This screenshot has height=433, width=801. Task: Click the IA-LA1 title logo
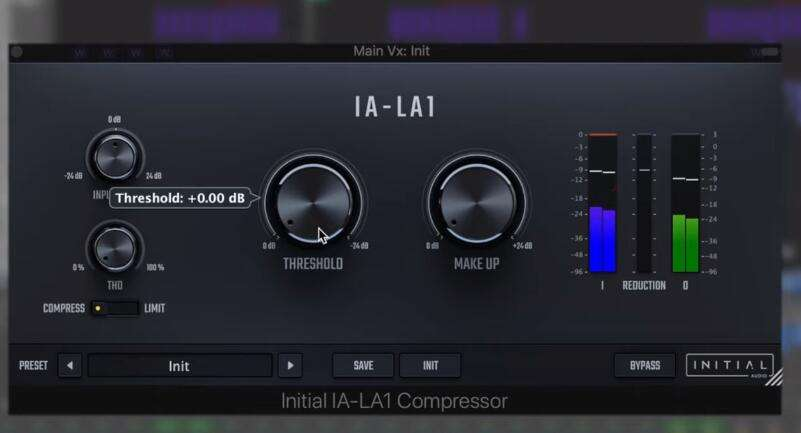point(395,107)
